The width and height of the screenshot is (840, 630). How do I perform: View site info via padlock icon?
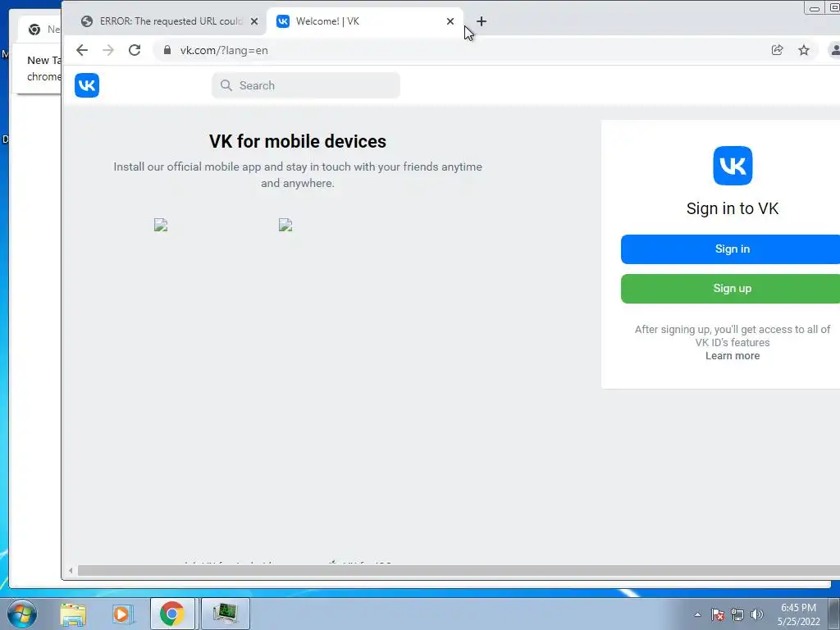tap(167, 50)
